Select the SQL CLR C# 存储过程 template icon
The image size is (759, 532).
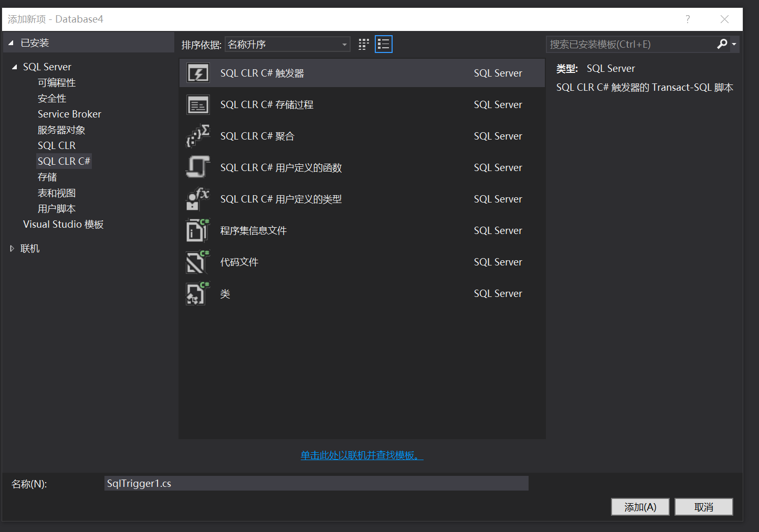pyautogui.click(x=198, y=105)
